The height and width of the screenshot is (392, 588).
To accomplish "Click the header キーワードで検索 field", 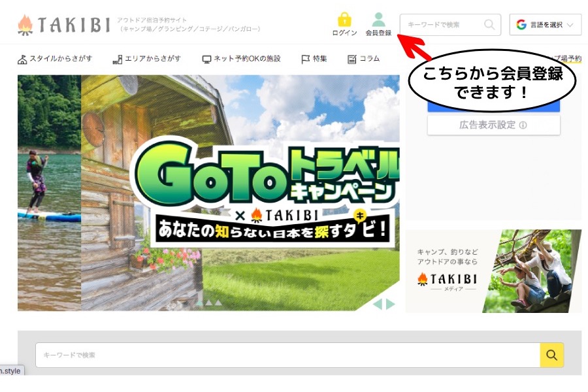I will (x=443, y=25).
